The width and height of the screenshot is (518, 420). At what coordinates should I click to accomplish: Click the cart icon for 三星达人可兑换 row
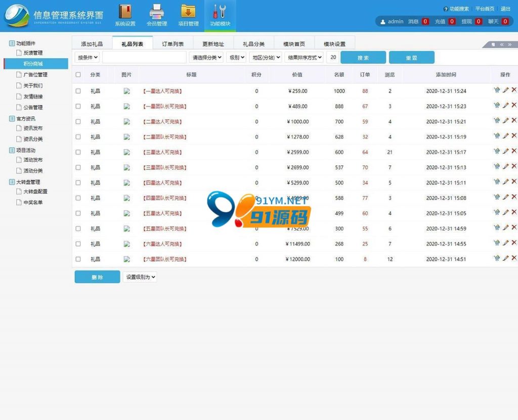pyautogui.click(x=497, y=151)
